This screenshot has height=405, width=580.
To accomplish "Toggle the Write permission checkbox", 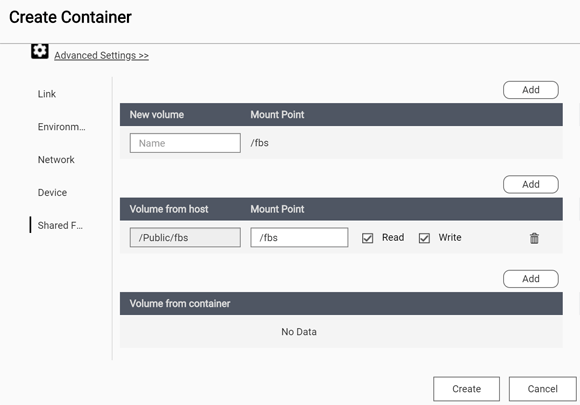I will [424, 238].
